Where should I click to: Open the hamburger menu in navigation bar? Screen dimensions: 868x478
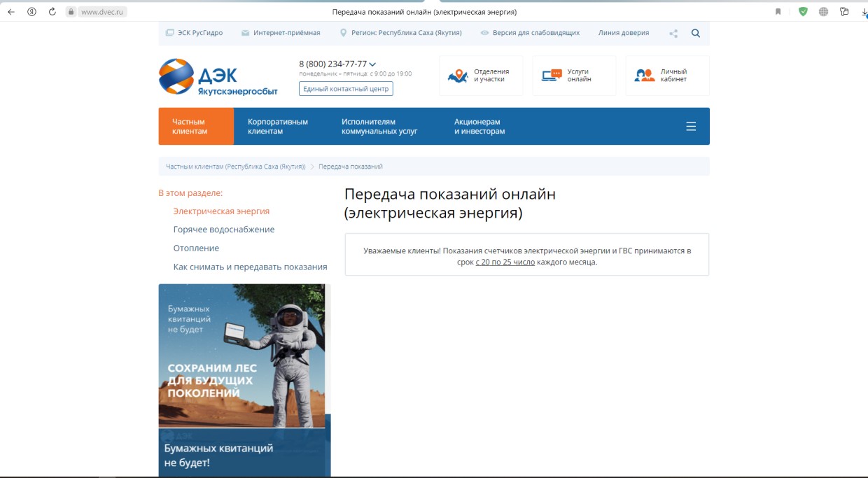[x=691, y=126]
